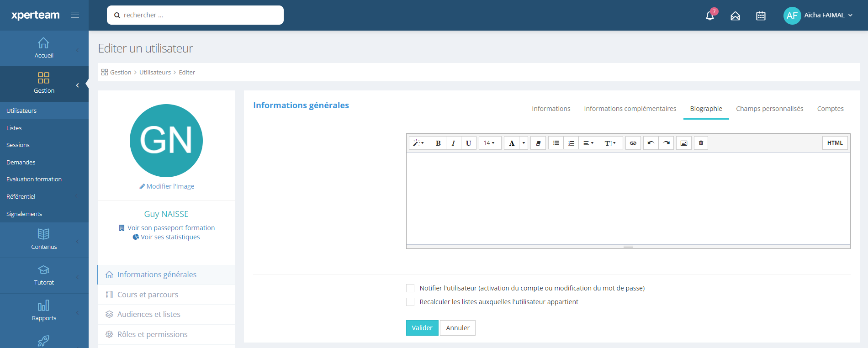Check Recalculer les listes option

410,302
